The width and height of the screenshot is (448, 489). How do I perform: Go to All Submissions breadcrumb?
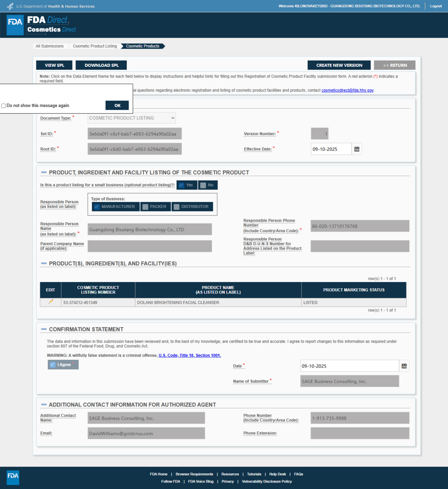(50, 46)
